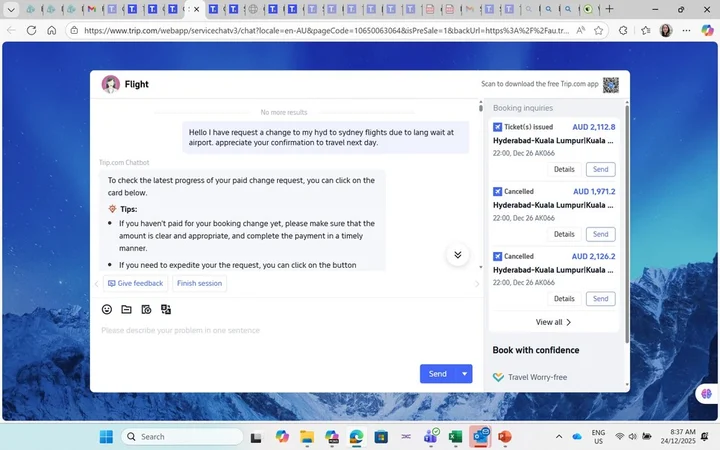
Task: Click the translate icon in chat toolbar
Action: tap(166, 310)
